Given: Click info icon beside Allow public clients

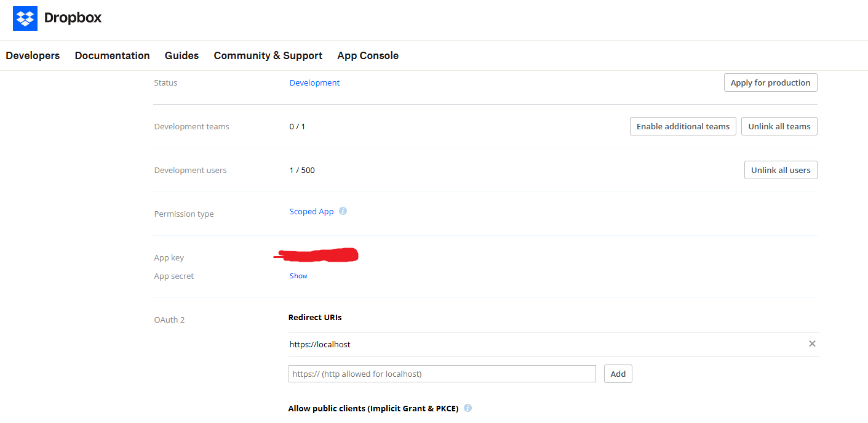Looking at the screenshot, I should point(468,408).
